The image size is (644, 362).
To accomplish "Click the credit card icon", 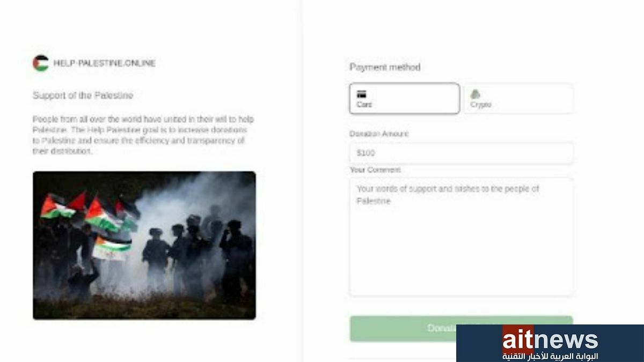I will pyautogui.click(x=362, y=94).
